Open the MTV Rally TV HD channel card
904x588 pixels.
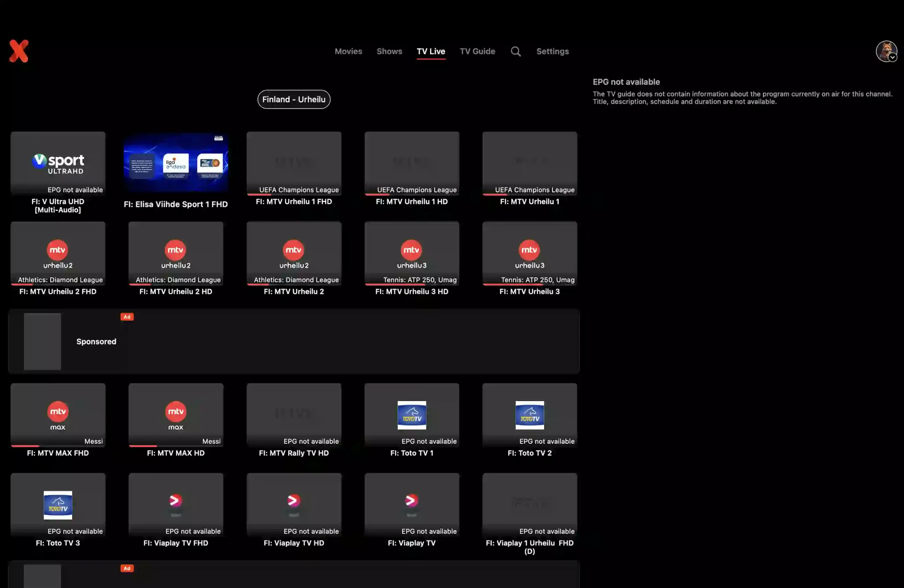pyautogui.click(x=293, y=415)
